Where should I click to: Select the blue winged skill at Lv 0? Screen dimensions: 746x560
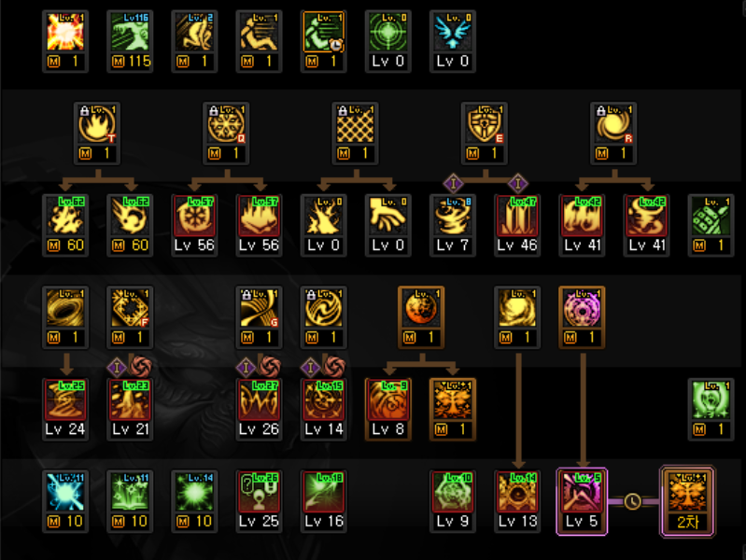click(x=453, y=41)
